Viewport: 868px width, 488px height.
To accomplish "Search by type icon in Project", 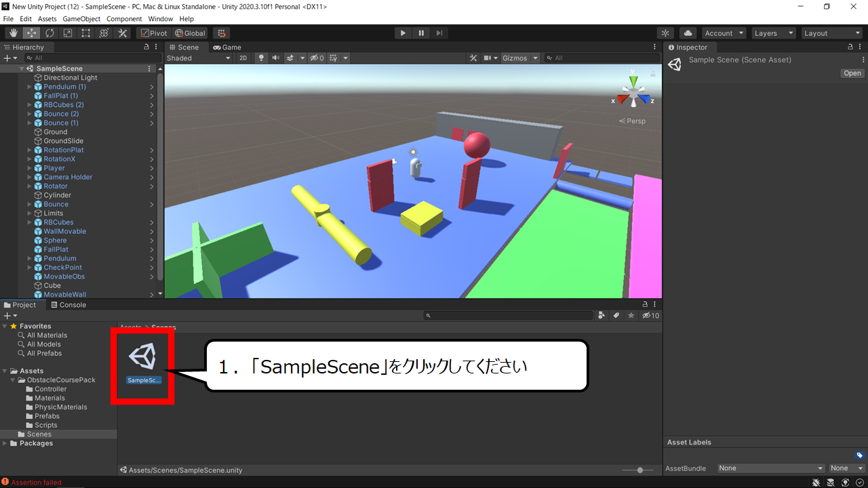I will point(601,316).
